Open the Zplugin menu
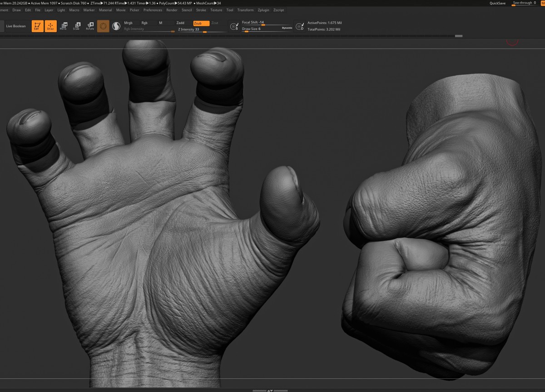This screenshot has width=545, height=392. [263, 10]
